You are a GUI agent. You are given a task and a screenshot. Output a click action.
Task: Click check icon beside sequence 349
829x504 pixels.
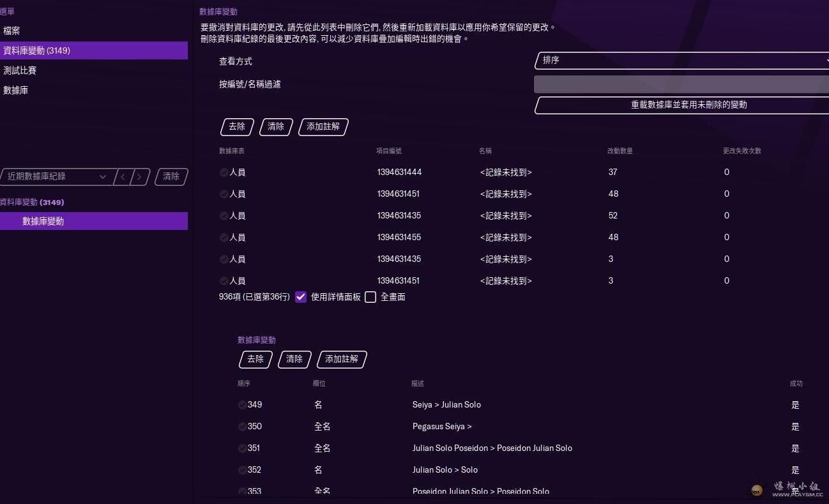click(x=242, y=405)
